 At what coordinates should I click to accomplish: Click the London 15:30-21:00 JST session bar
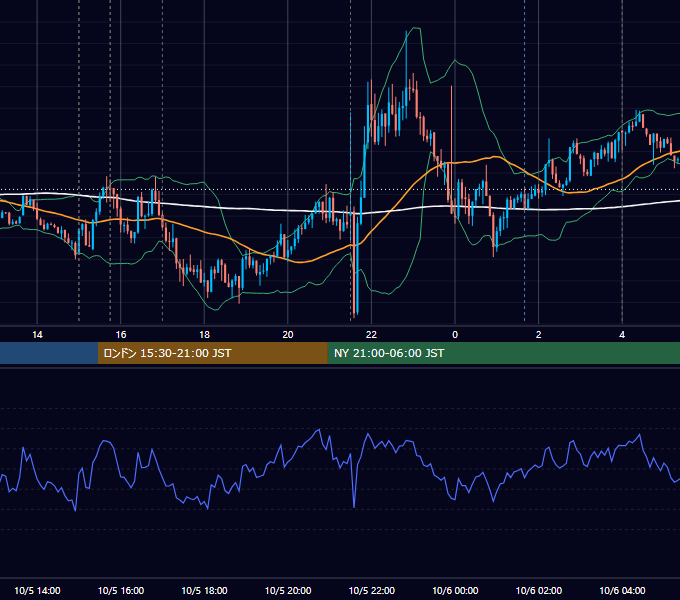(212, 353)
